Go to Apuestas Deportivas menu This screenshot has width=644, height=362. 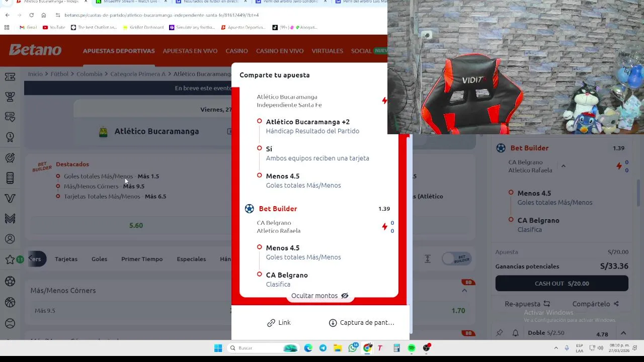(x=119, y=51)
